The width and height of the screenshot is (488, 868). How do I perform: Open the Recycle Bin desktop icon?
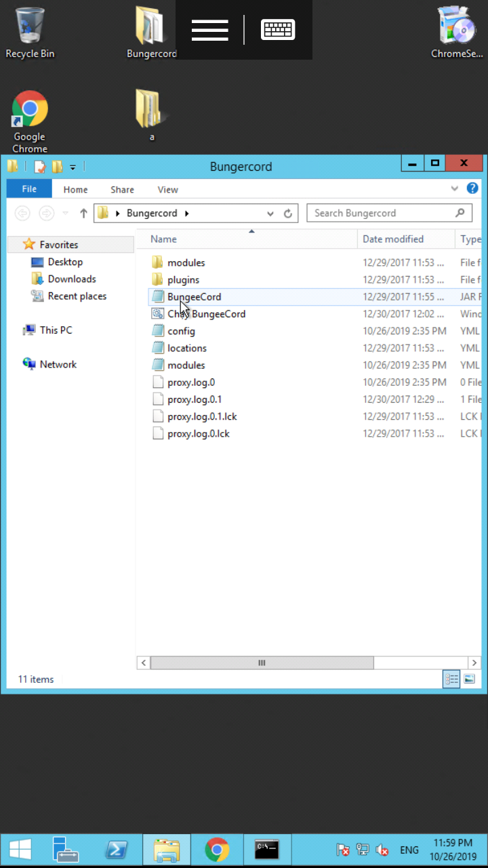29,33
